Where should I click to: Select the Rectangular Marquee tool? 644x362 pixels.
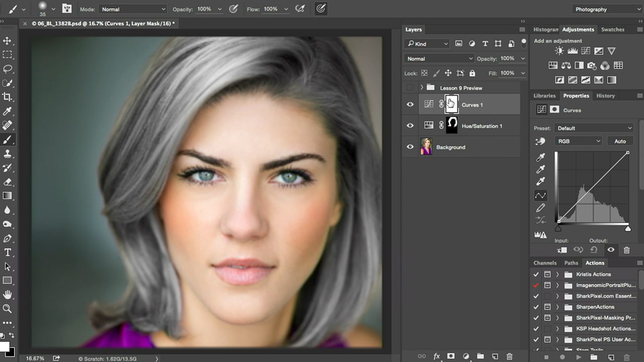[x=8, y=55]
